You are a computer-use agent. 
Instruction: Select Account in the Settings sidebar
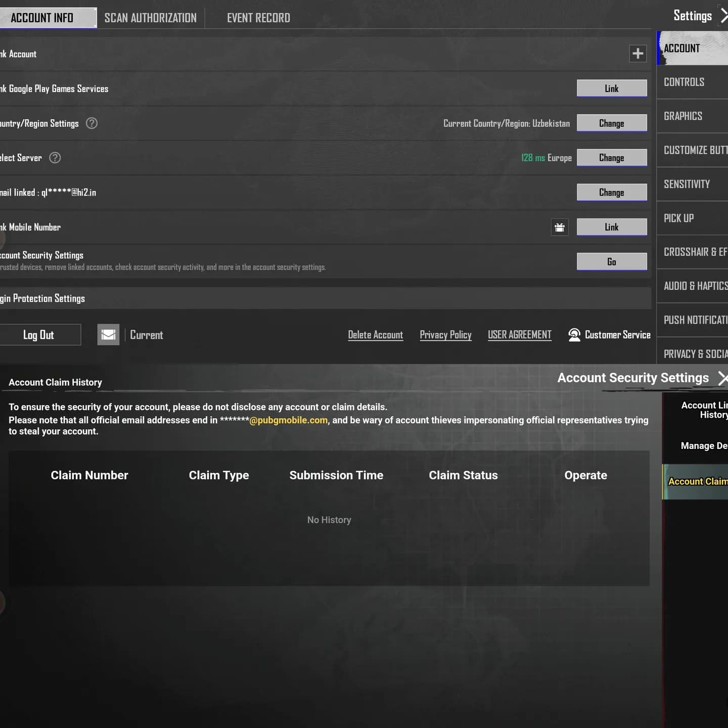pos(692,48)
